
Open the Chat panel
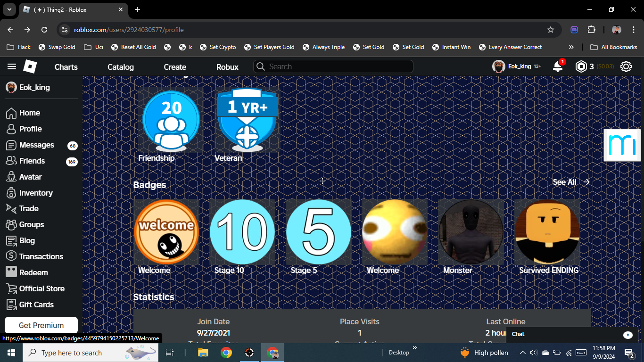[x=572, y=334]
